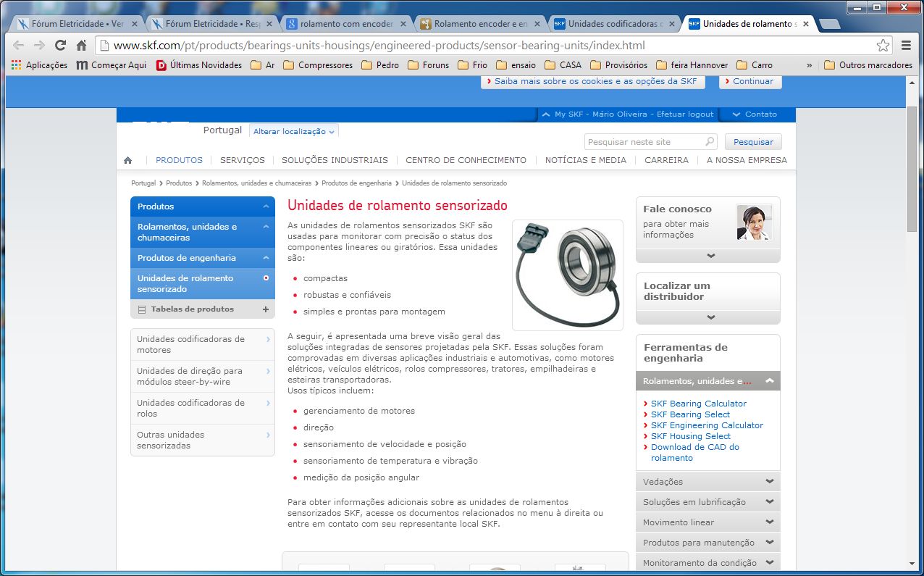
Task: Expand the Vedações section
Action: [768, 481]
